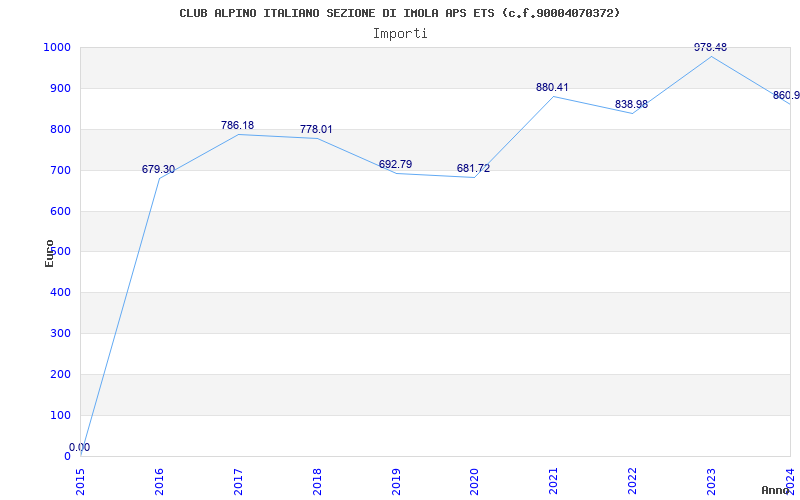Click the 2015 x-axis year label
The image size is (800, 500).
pyautogui.click(x=81, y=482)
